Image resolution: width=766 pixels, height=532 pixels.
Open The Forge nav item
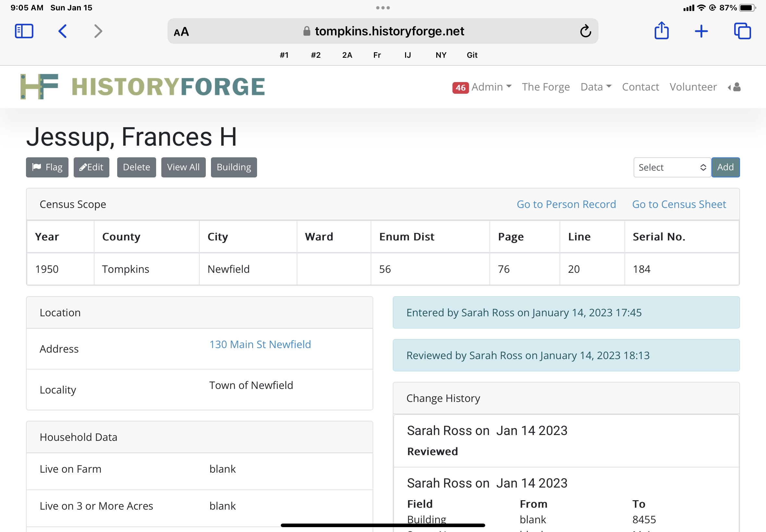click(x=546, y=87)
